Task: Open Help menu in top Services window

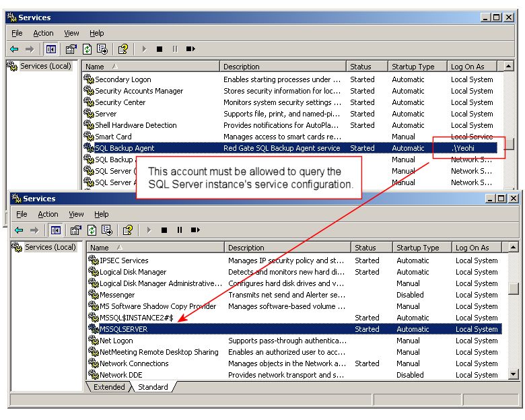Action: point(96,33)
